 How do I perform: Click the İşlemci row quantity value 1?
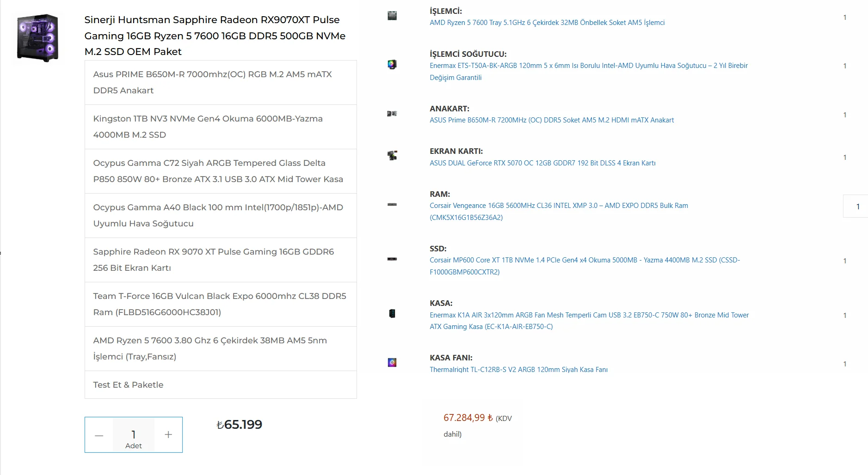(845, 17)
